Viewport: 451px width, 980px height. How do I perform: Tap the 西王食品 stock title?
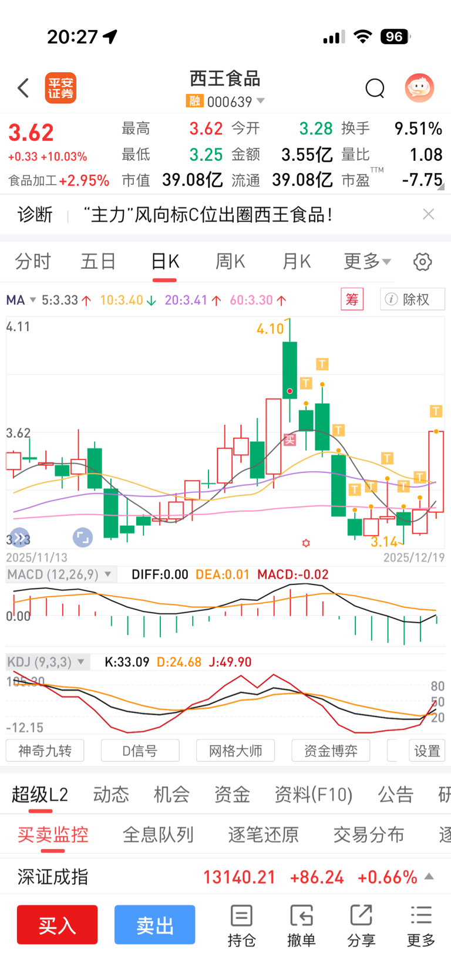225,79
